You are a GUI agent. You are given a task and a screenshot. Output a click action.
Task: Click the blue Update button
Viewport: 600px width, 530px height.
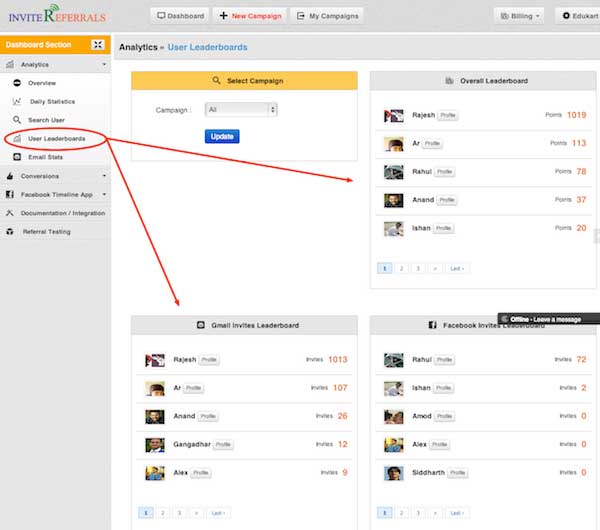[x=222, y=136]
